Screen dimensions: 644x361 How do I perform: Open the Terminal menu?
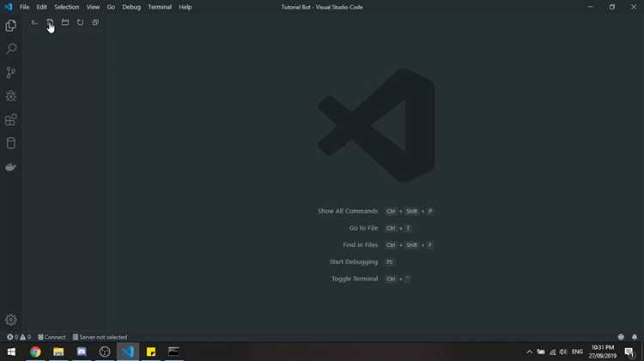click(x=160, y=7)
